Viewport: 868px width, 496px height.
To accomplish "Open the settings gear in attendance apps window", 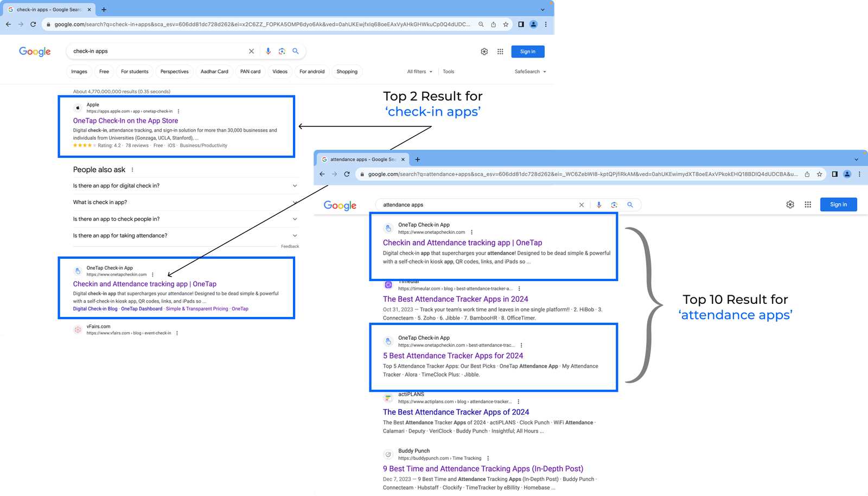I will pos(790,205).
